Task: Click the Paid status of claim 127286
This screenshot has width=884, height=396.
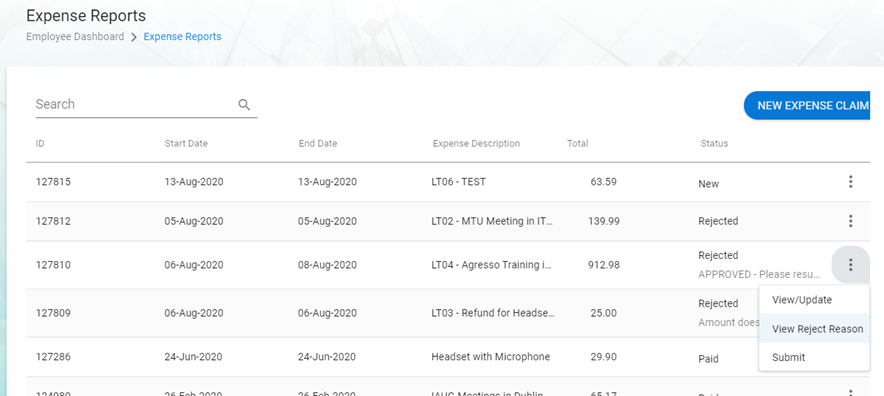Action: click(x=709, y=359)
